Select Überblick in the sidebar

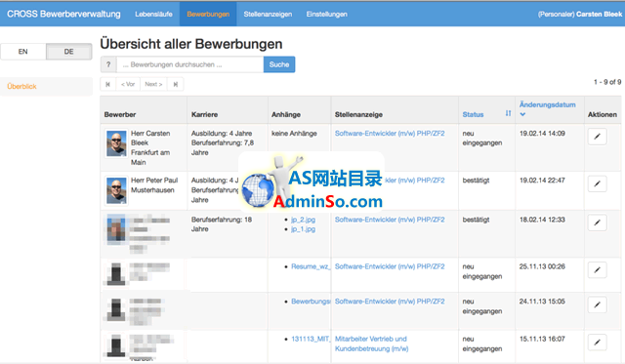pos(46,87)
